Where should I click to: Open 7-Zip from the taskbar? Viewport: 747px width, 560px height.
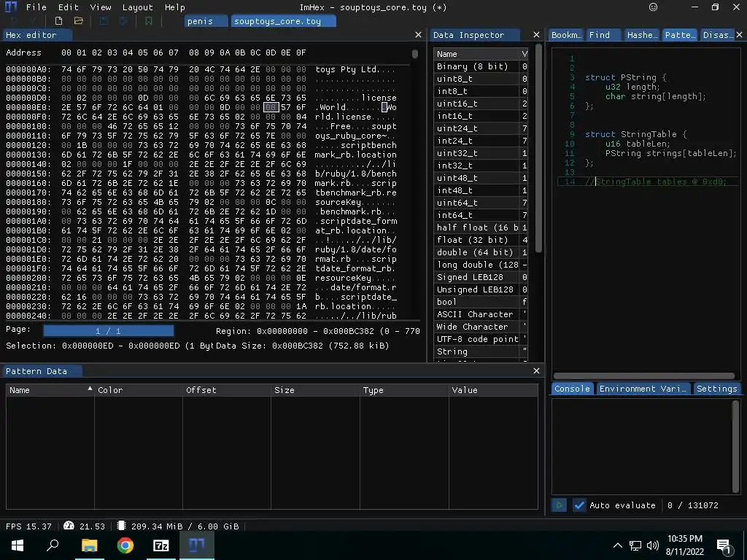[161, 545]
